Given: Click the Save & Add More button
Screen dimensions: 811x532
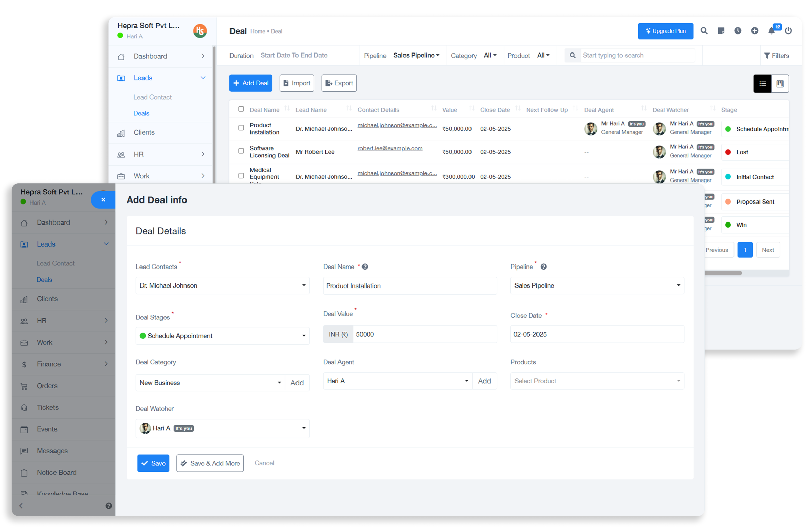Looking at the screenshot, I should point(210,463).
